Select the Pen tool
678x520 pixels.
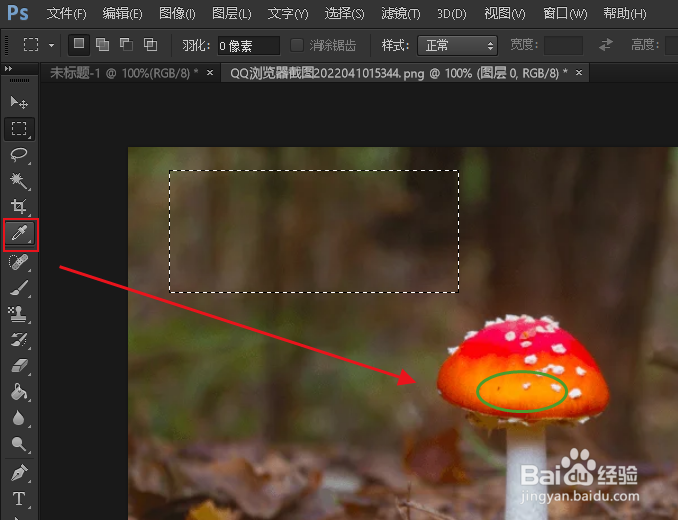[19, 472]
